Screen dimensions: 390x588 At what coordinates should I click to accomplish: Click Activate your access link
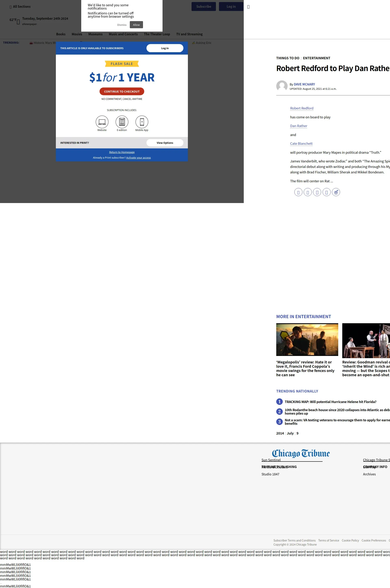[139, 158]
